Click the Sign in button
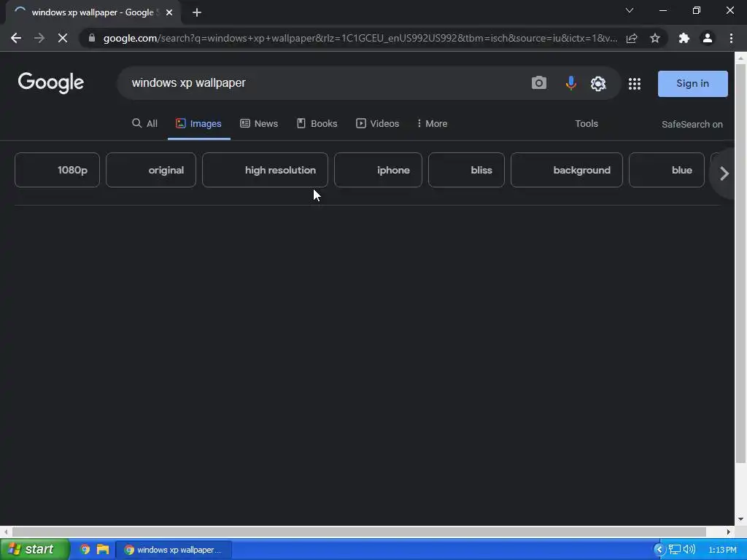The image size is (747, 560). 693,84
